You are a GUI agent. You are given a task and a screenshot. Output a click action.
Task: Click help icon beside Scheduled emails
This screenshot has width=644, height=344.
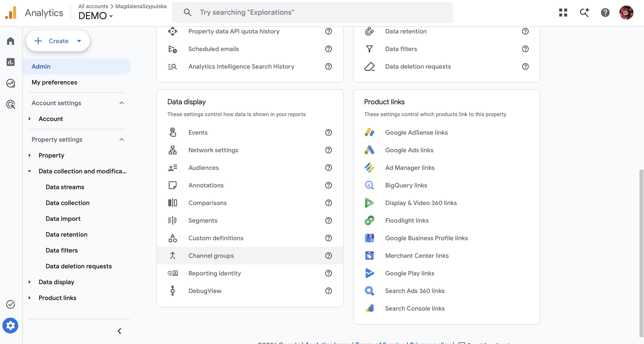pyautogui.click(x=329, y=49)
